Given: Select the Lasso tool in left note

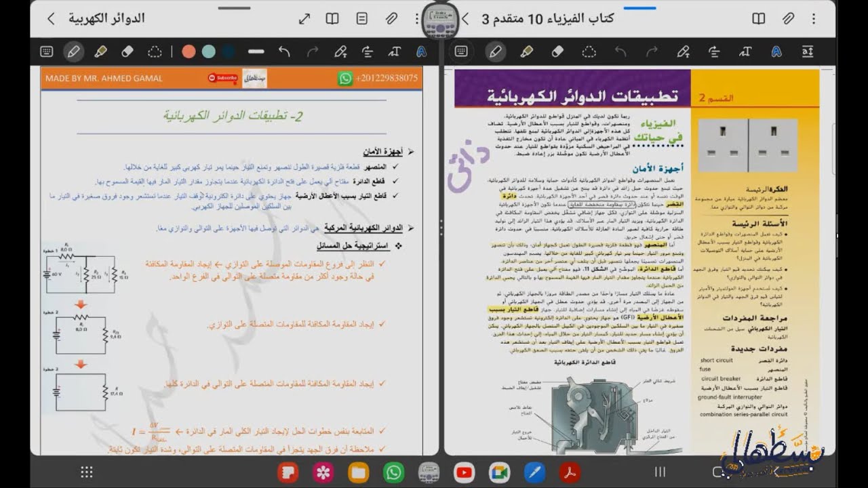Looking at the screenshot, I should 155,52.
